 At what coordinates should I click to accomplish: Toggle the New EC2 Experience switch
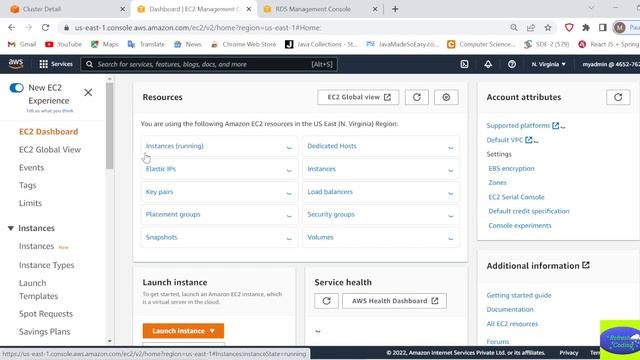point(17,88)
